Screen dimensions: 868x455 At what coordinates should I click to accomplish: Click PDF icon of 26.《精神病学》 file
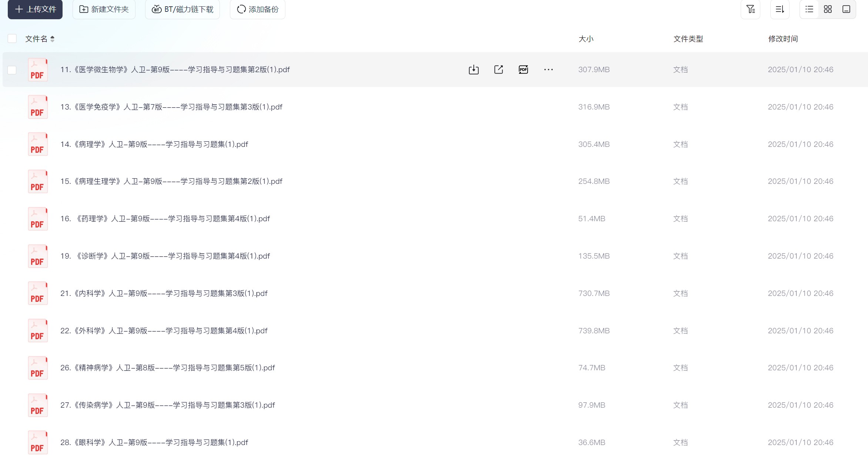click(38, 368)
